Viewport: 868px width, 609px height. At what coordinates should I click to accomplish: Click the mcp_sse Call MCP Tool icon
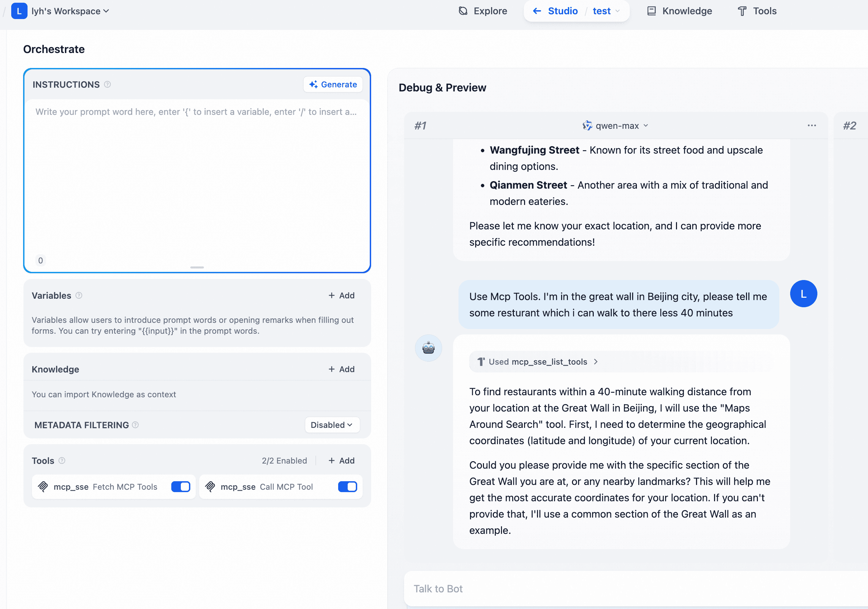pyautogui.click(x=210, y=487)
